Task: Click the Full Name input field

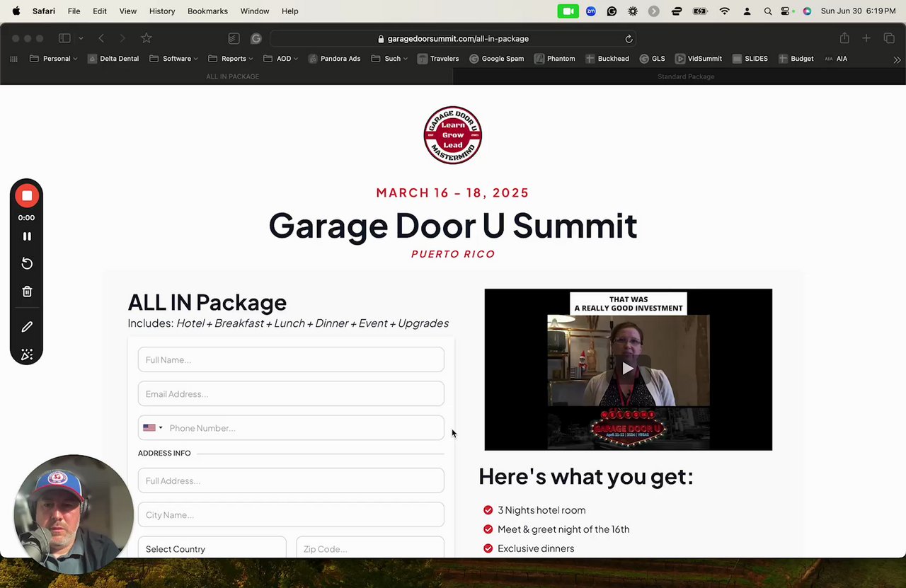Action: [291, 359]
